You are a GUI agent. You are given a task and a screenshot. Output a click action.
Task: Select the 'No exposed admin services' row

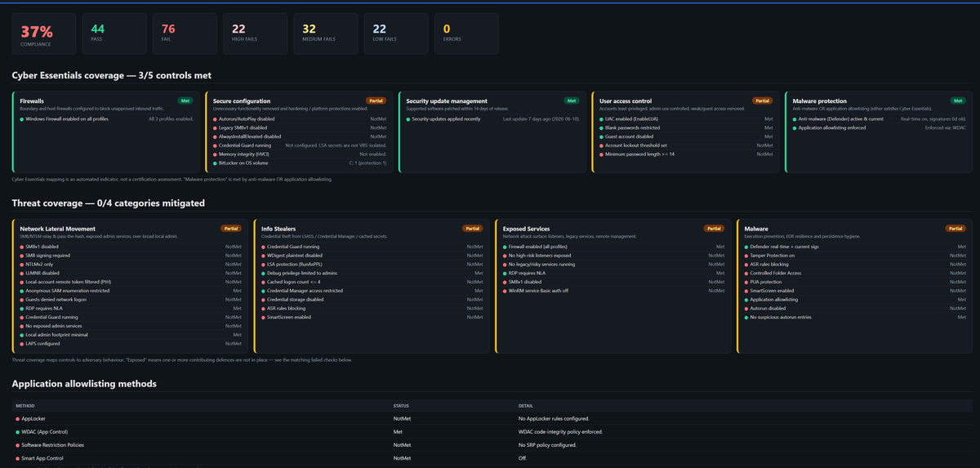131,326
